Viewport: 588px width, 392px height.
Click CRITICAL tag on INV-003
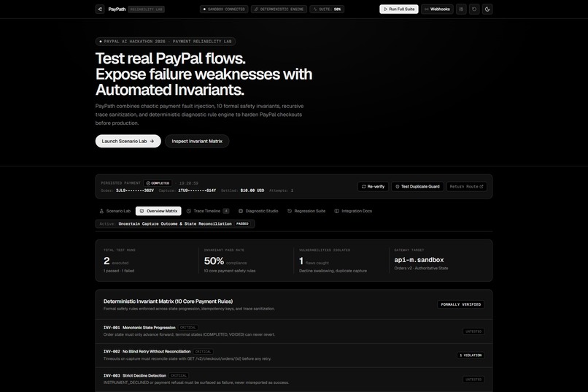pos(179,375)
